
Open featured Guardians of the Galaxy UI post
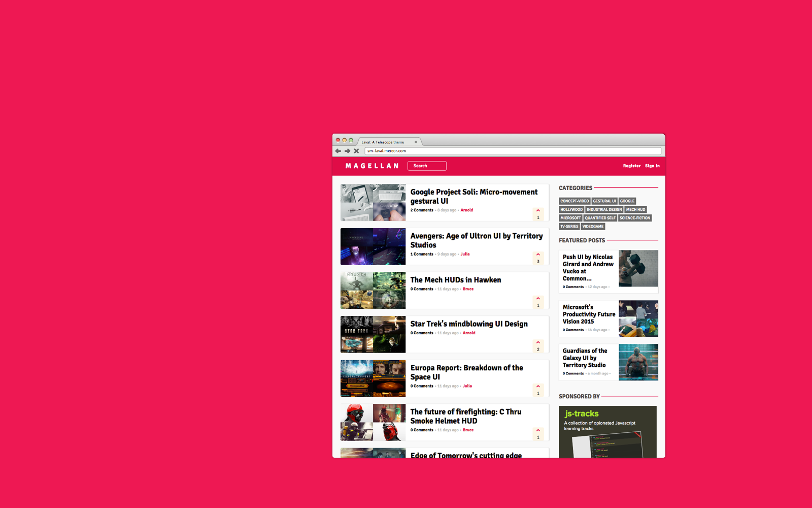click(585, 358)
